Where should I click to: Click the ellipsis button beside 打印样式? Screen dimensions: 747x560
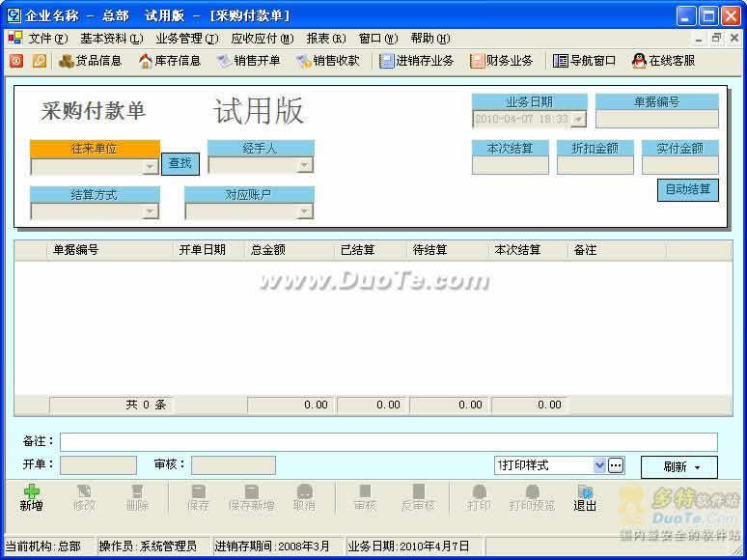point(616,465)
